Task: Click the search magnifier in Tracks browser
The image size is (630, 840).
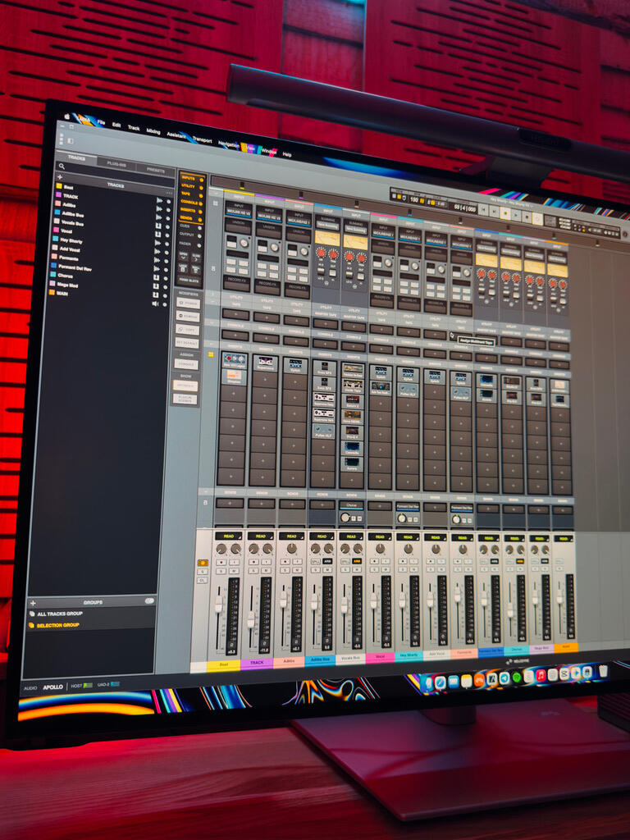Action: coord(62,167)
